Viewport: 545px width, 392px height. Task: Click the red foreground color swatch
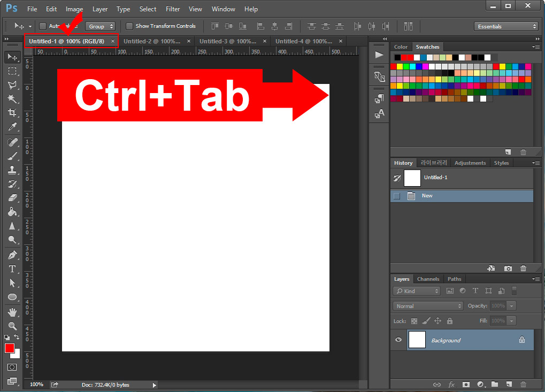(9, 348)
